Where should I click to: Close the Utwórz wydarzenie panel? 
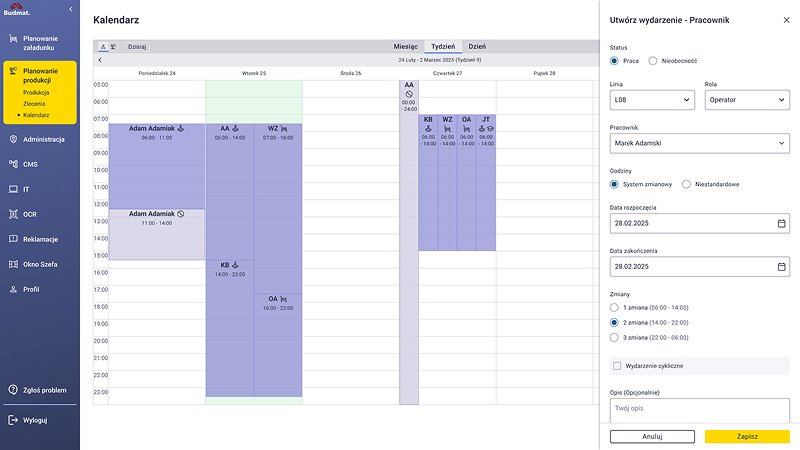pos(786,20)
